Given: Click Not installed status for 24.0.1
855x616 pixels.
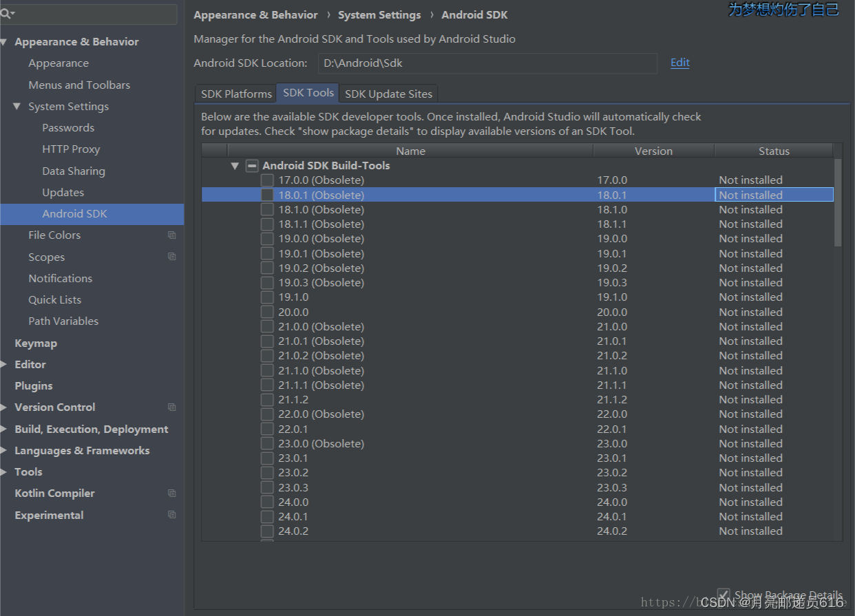Looking at the screenshot, I should click(750, 517).
